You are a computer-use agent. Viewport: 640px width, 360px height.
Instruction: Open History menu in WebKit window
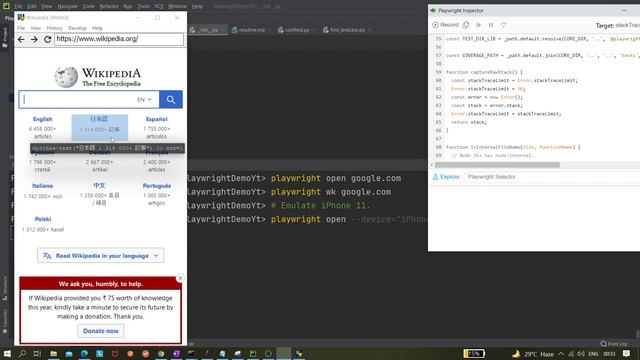pyautogui.click(x=54, y=28)
